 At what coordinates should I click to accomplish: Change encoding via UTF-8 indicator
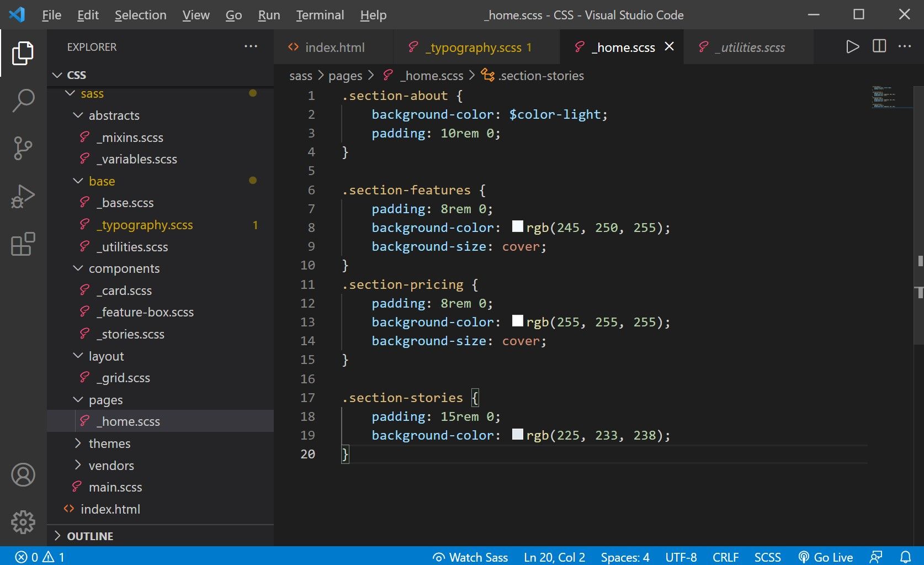681,557
